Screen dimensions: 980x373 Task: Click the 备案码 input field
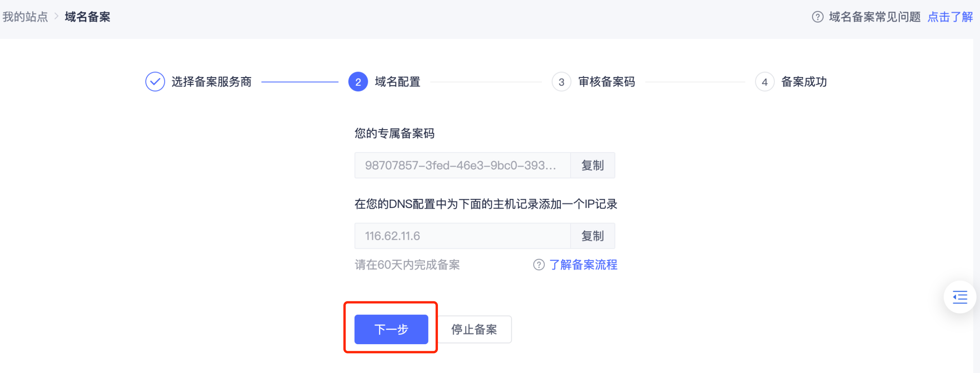coord(462,165)
